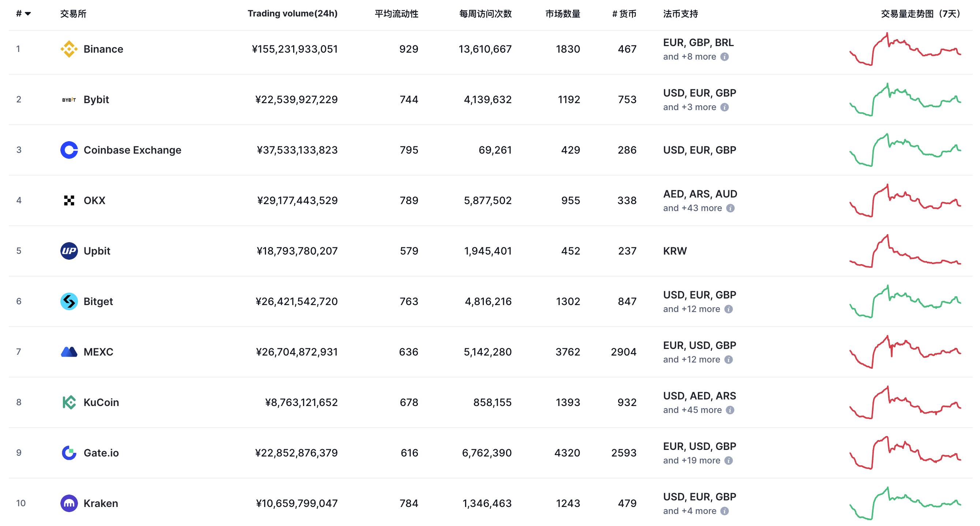Sort by the # rank column arrow
This screenshot has width=980, height=526.
click(x=27, y=14)
